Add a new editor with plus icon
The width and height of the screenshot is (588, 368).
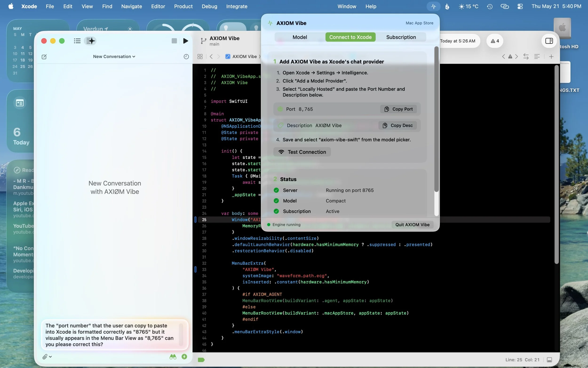click(x=551, y=57)
